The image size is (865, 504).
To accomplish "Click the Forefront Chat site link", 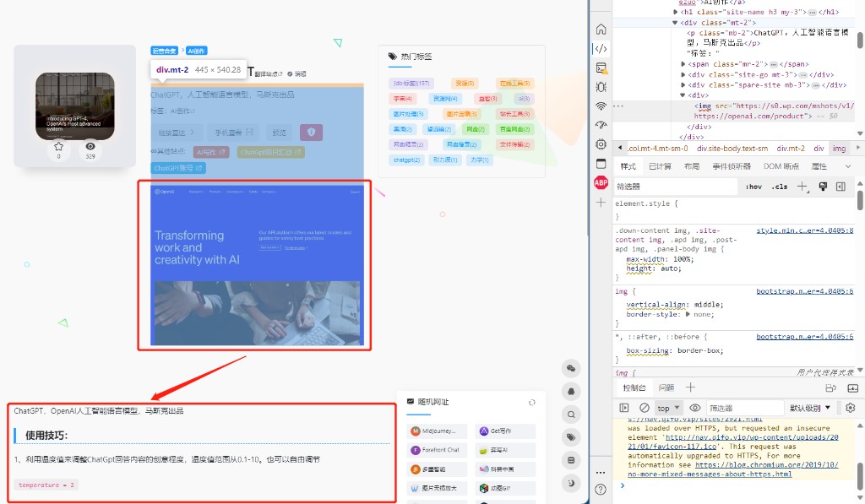I will [x=438, y=450].
